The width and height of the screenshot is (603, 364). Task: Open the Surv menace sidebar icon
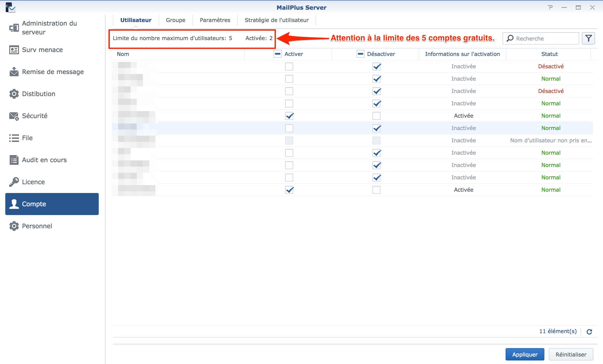pos(14,50)
